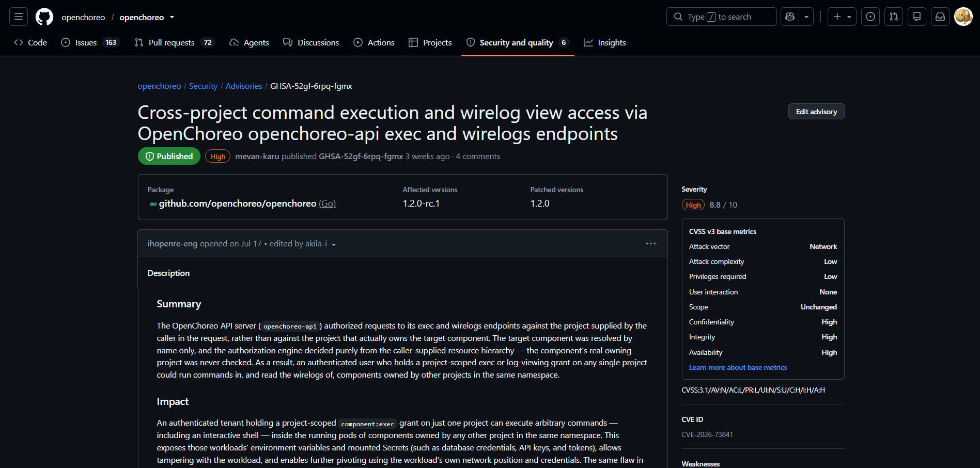Click the Attack vector Network value

(x=823, y=247)
